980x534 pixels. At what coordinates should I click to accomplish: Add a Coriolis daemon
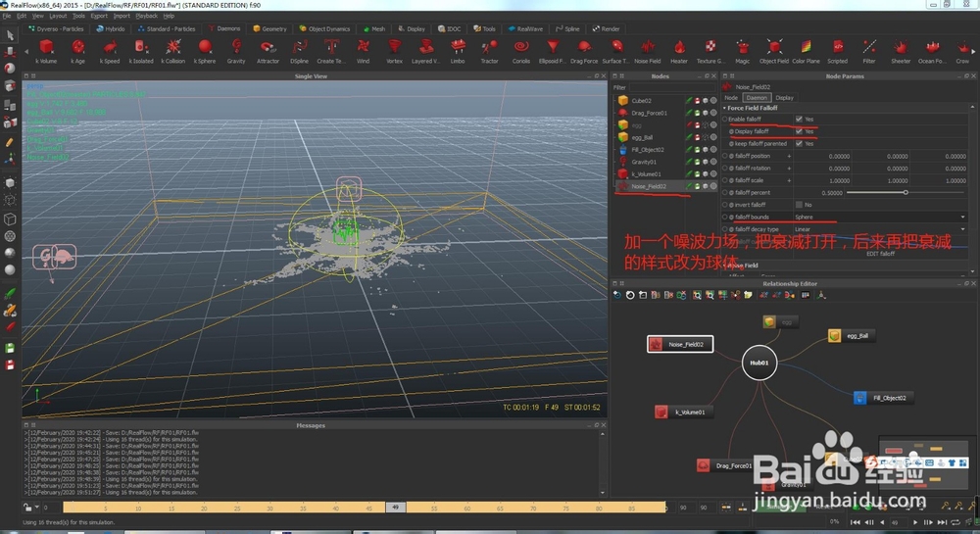pyautogui.click(x=521, y=52)
